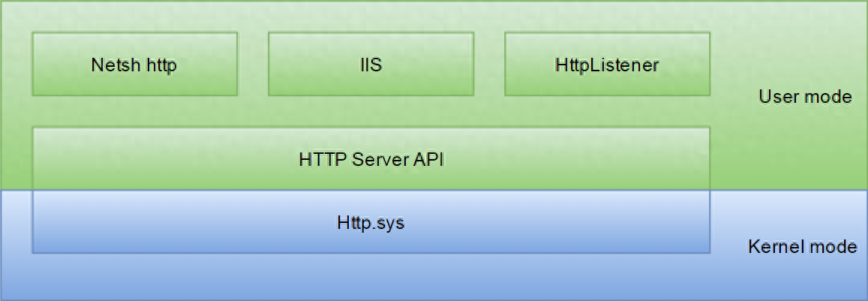The image size is (868, 301).
Task: Click the left edge of Http.sys box
Action: pos(33,223)
